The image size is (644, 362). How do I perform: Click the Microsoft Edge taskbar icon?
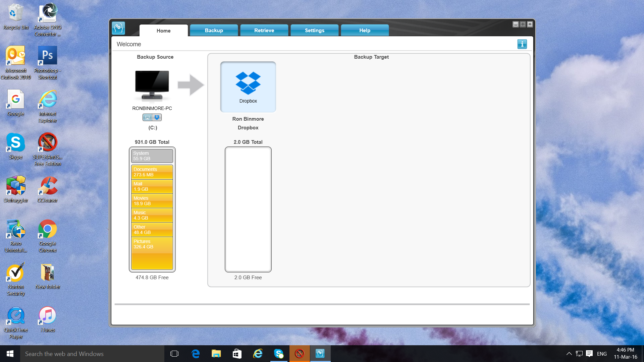tap(196, 354)
